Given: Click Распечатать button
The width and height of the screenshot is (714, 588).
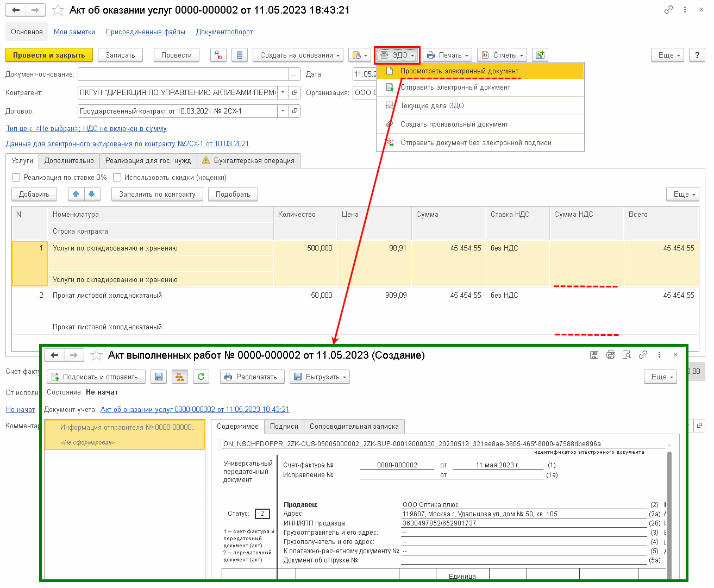Looking at the screenshot, I should point(252,377).
